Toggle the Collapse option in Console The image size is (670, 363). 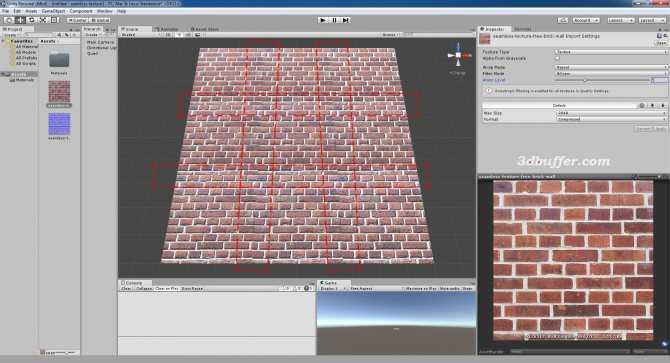pos(144,289)
